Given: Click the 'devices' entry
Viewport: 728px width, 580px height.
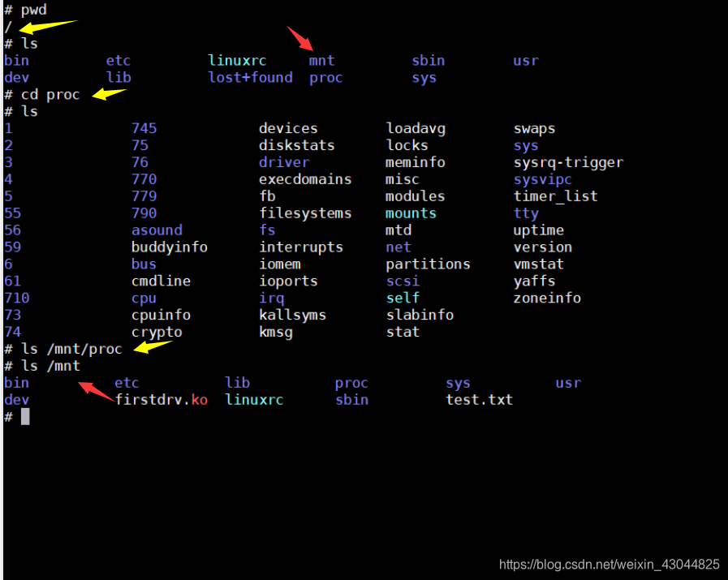Looking at the screenshot, I should click(x=288, y=128).
